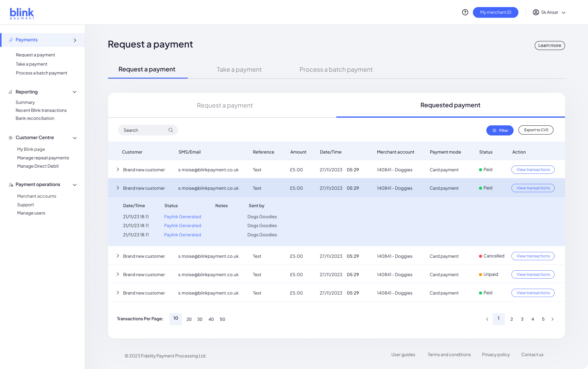Switch to Take a payment tab
The image size is (588, 369).
239,69
